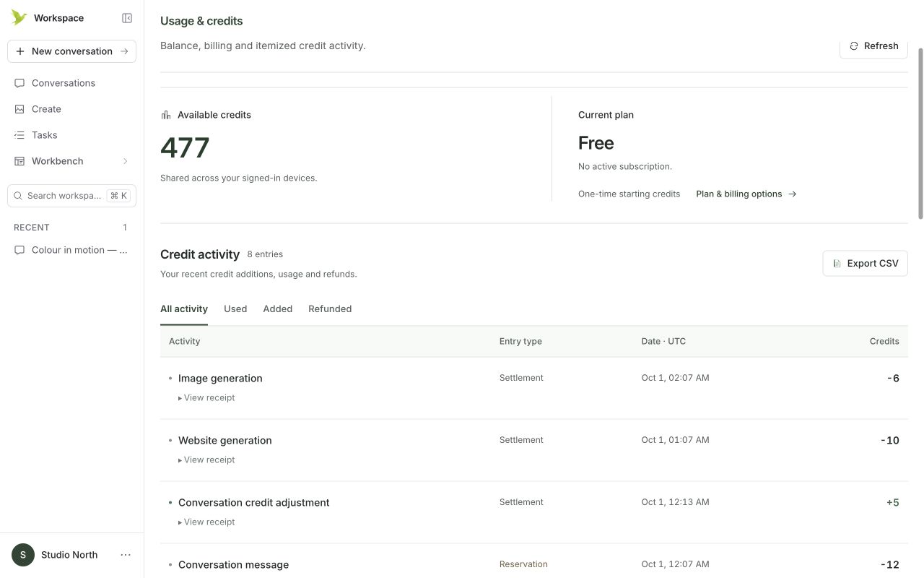This screenshot has height=578, width=924.
Task: Click the Conversation credit adjustment row title
Action: tap(254, 502)
